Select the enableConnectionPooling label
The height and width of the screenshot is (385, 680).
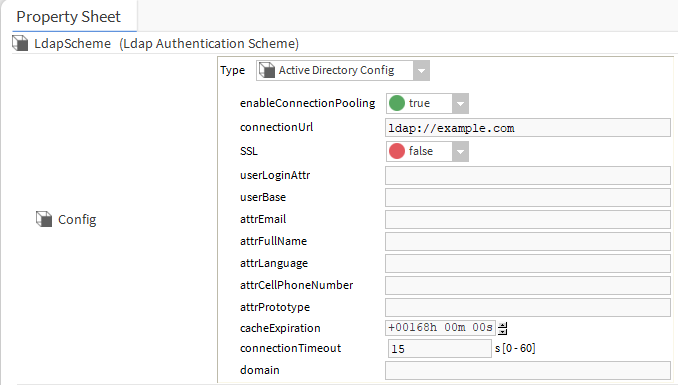coord(307,103)
